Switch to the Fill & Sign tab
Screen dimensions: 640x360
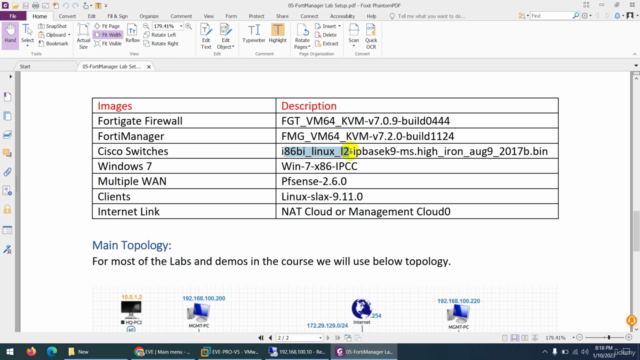coord(118,16)
